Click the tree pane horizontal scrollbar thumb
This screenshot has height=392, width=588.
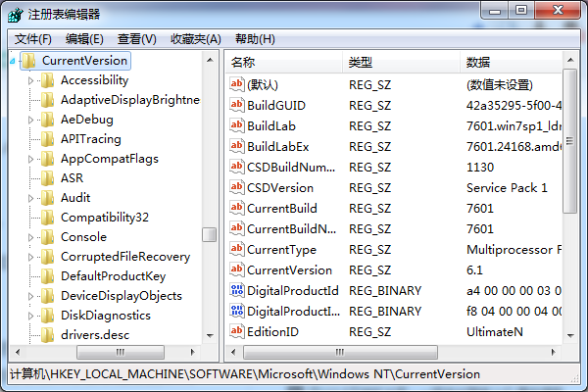[121, 352]
